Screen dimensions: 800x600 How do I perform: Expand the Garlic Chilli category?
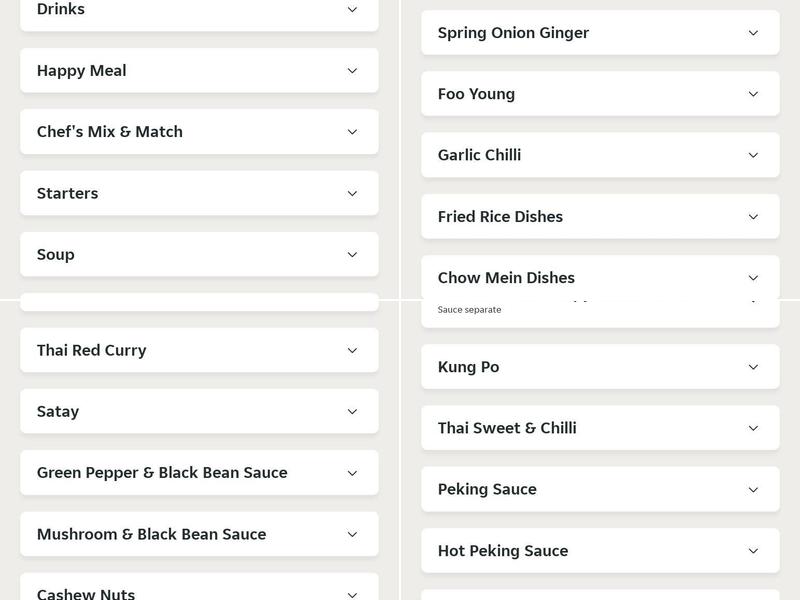click(x=600, y=155)
